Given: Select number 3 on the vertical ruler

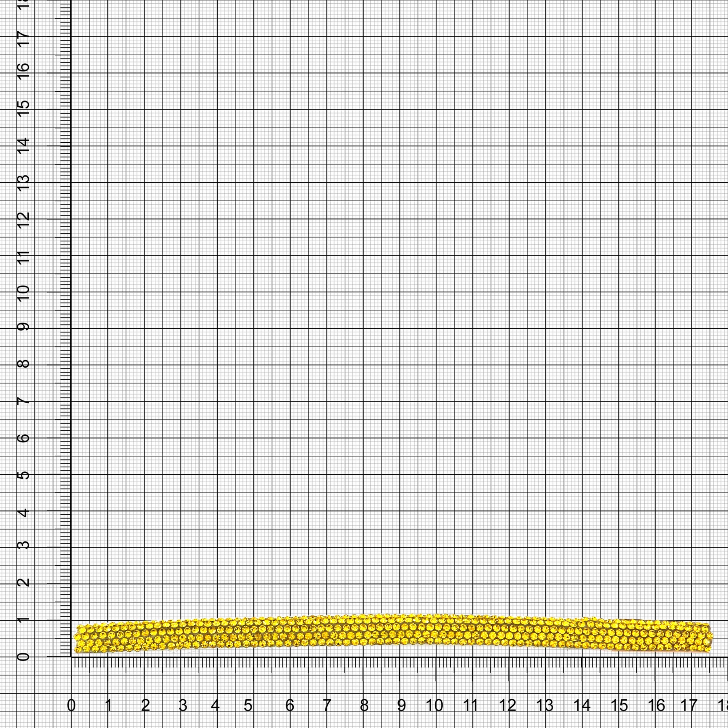Looking at the screenshot, I should pyautogui.click(x=23, y=545).
